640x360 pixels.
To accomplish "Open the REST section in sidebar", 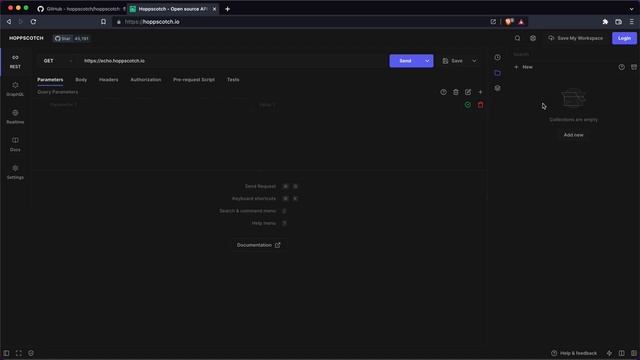I will coord(15,62).
